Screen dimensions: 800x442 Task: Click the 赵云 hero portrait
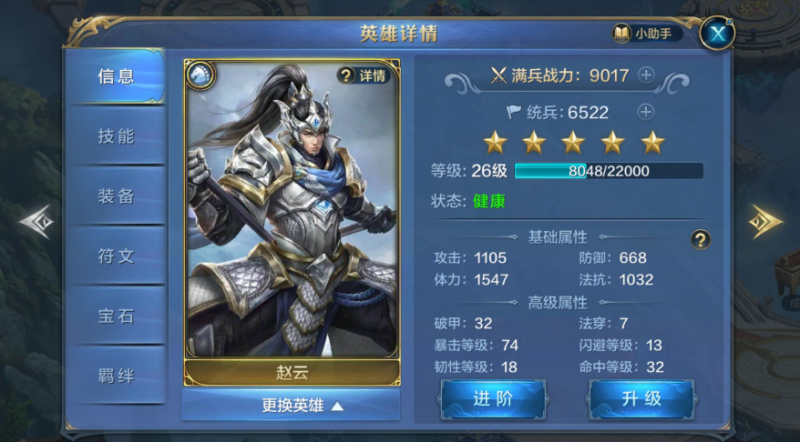tap(292, 209)
